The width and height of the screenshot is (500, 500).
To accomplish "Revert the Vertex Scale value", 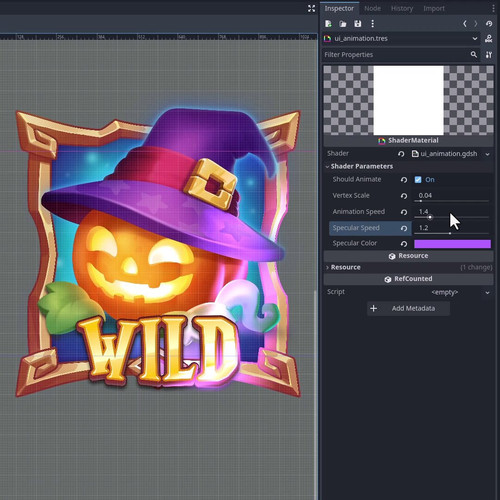I will 404,196.
